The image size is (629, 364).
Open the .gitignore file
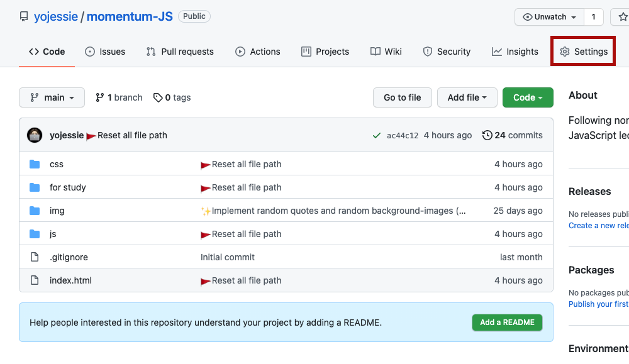[69, 257]
